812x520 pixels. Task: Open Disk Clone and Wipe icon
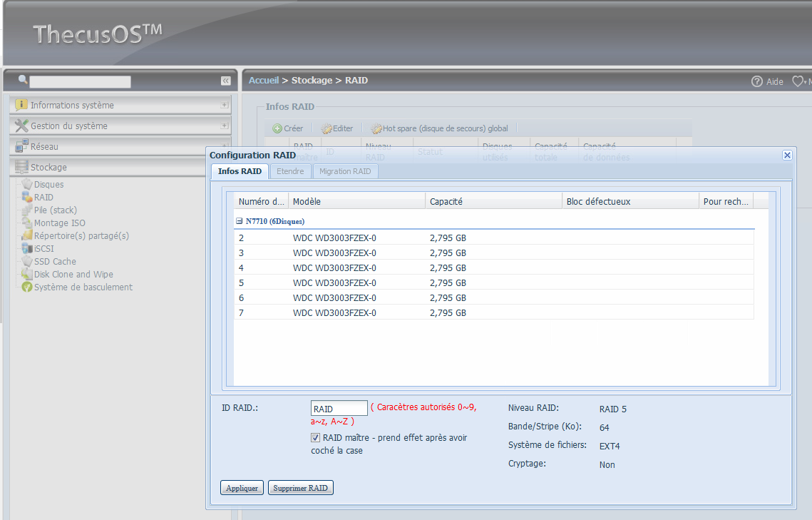(27, 275)
